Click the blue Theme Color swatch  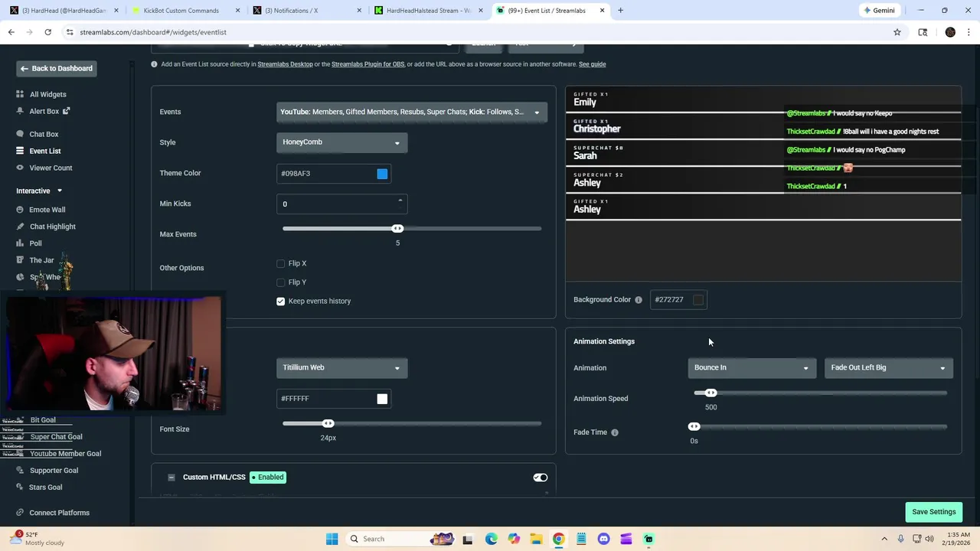(382, 174)
